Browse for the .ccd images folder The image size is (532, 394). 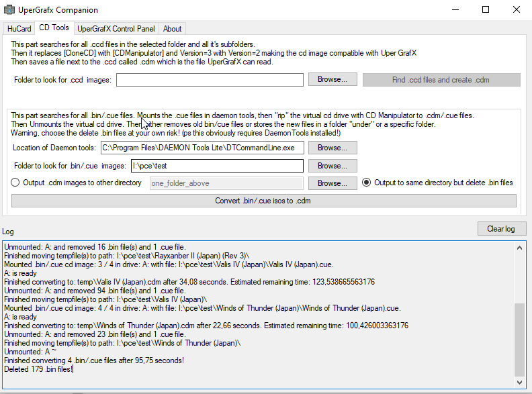pos(332,79)
